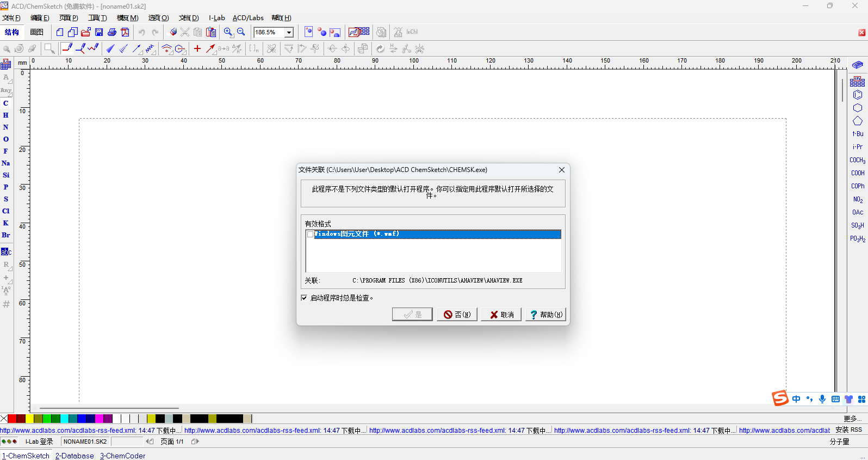Open the Table of Radicals grid icon
Screen dimensions: 868x460
point(858,82)
